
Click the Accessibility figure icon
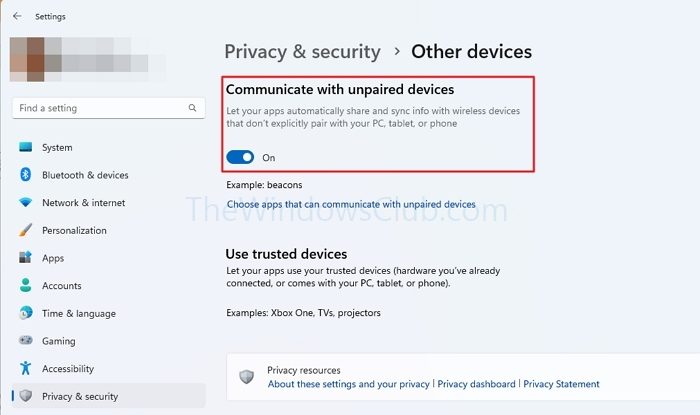(x=25, y=368)
